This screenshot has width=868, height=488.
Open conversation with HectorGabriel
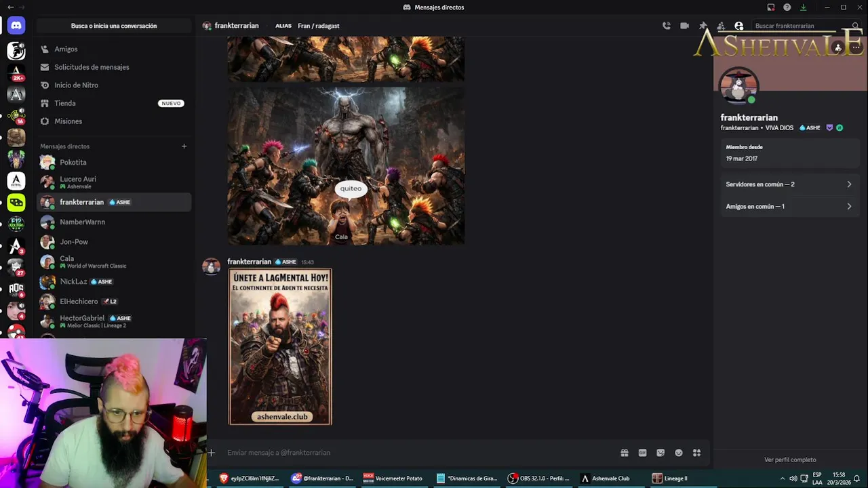click(114, 321)
